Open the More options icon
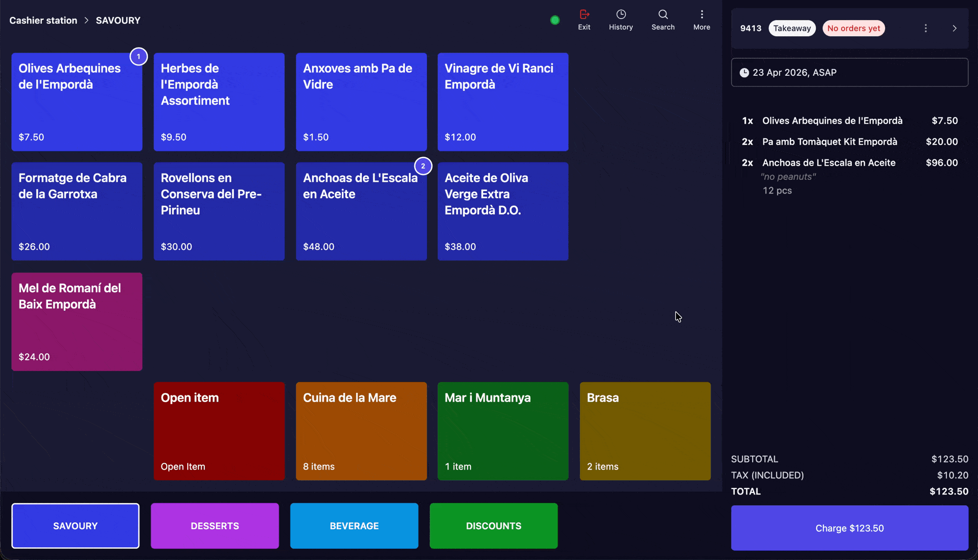The height and width of the screenshot is (560, 978). click(702, 20)
